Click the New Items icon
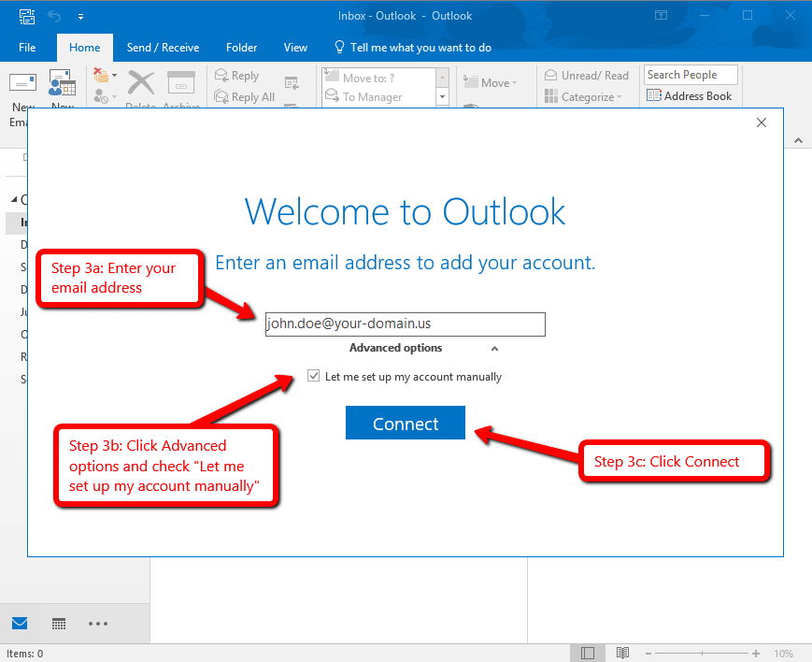812x662 pixels. click(63, 83)
